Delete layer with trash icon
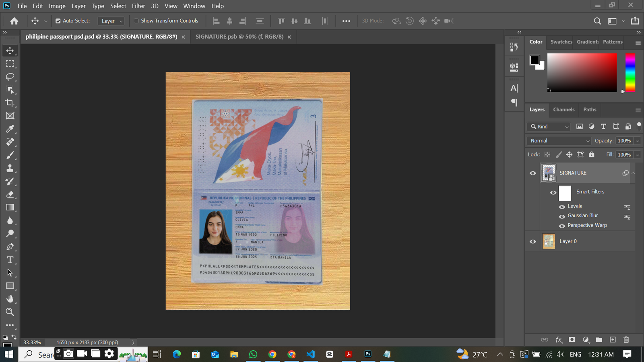Viewport: 644px width, 362px height. click(x=626, y=339)
